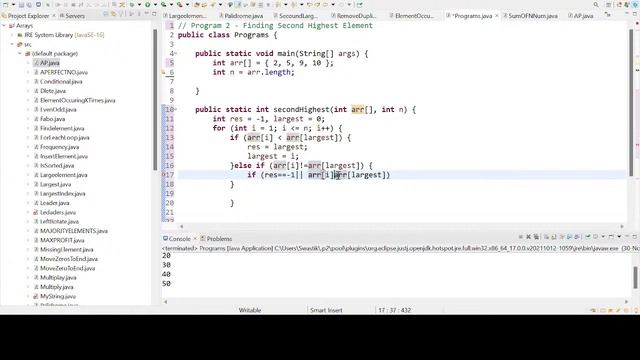
Task: Click Remove All Terminated Launches icon
Action: [536, 237]
